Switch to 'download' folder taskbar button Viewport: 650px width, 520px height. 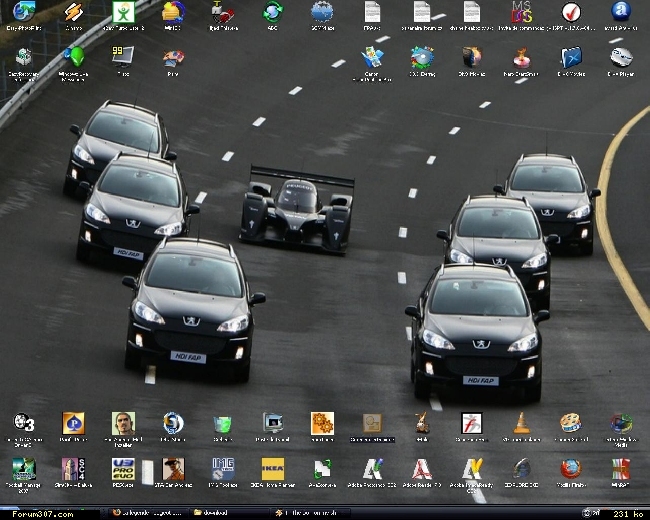click(x=230, y=513)
